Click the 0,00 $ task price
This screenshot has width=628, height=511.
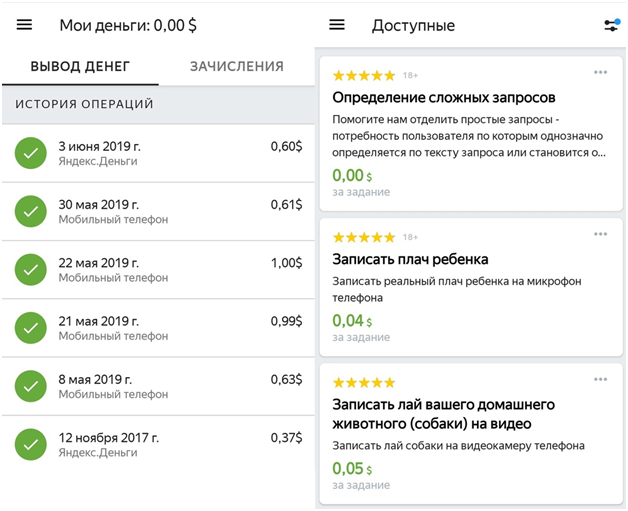pos(352,176)
